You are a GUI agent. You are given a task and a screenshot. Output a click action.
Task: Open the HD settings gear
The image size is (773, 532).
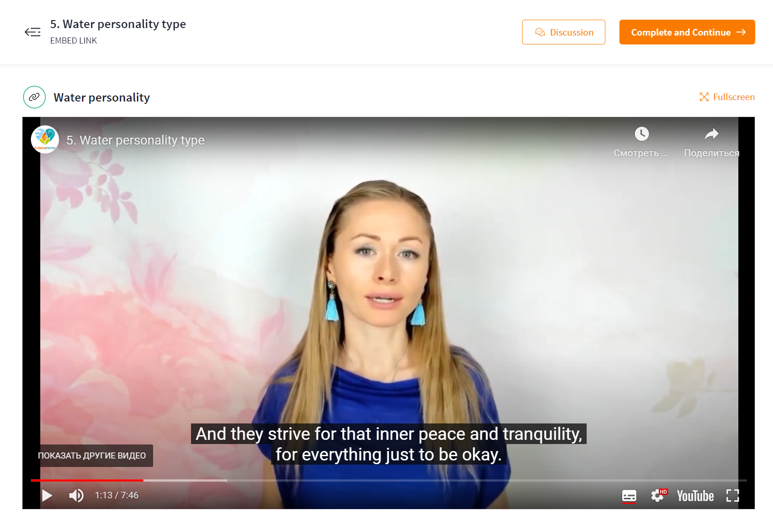(658, 496)
